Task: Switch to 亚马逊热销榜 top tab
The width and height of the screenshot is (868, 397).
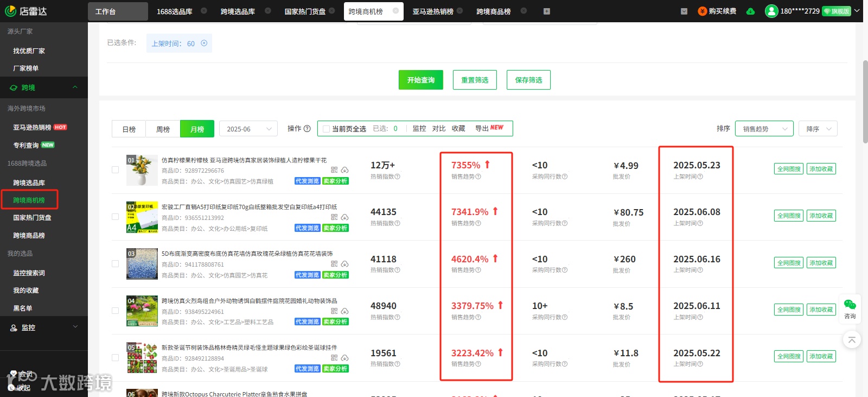Action: [432, 11]
